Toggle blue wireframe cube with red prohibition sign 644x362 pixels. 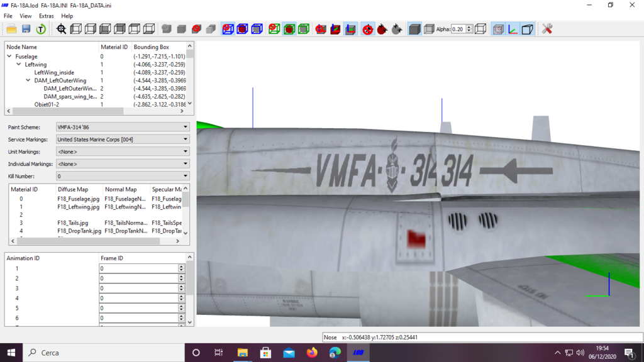(x=228, y=29)
